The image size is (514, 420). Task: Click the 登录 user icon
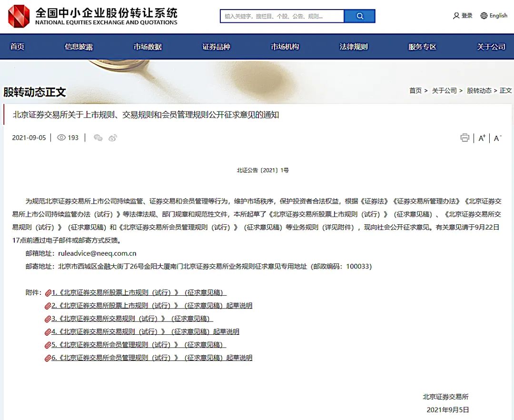(456, 15)
